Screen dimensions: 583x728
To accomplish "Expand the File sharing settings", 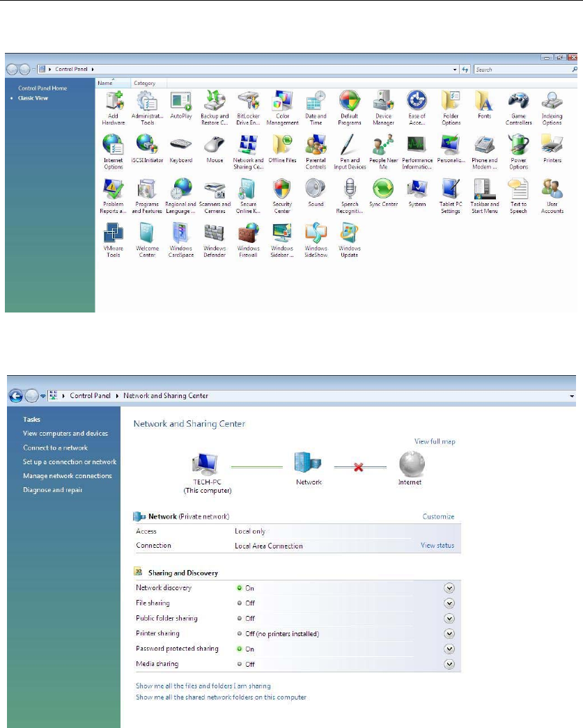I will coord(449,603).
